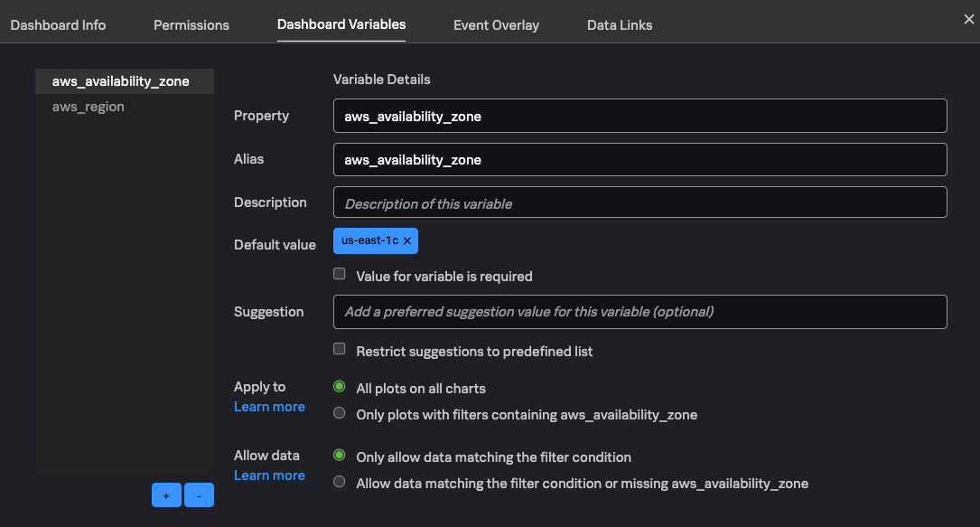This screenshot has height=527, width=980.
Task: Select "All plots on all charts"
Action: tap(339, 386)
